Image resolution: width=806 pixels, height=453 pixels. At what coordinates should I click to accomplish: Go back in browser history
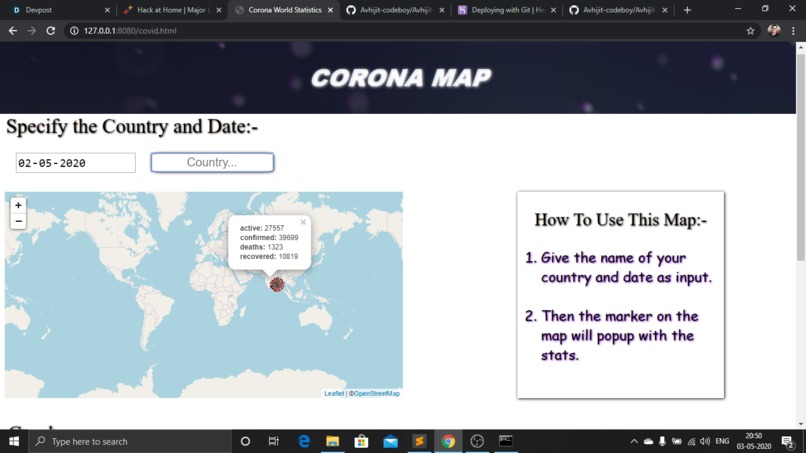click(13, 31)
